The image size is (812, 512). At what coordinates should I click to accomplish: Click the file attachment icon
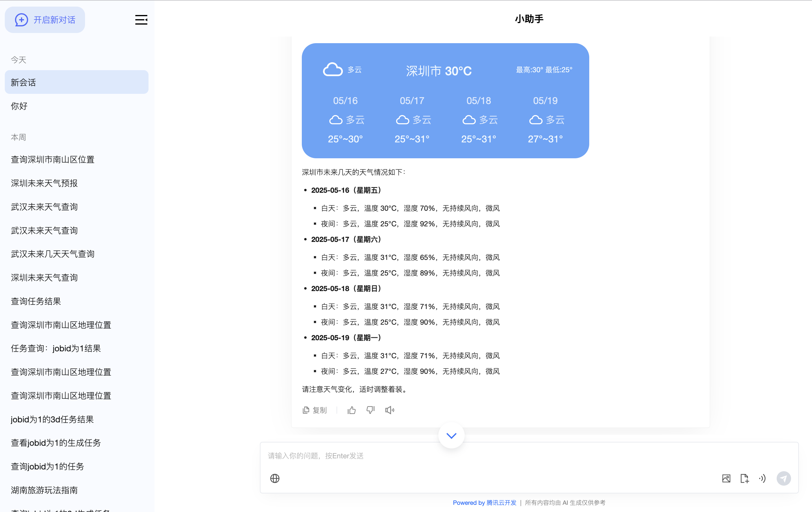tap(744, 478)
